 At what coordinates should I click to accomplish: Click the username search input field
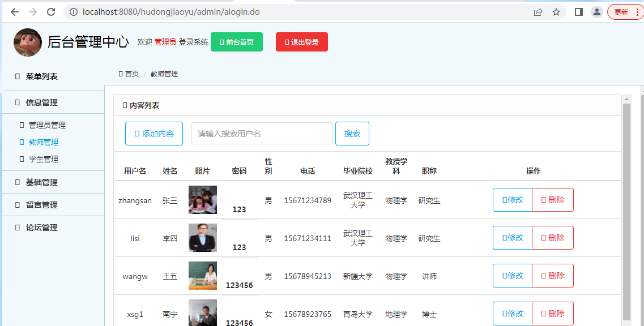point(262,134)
